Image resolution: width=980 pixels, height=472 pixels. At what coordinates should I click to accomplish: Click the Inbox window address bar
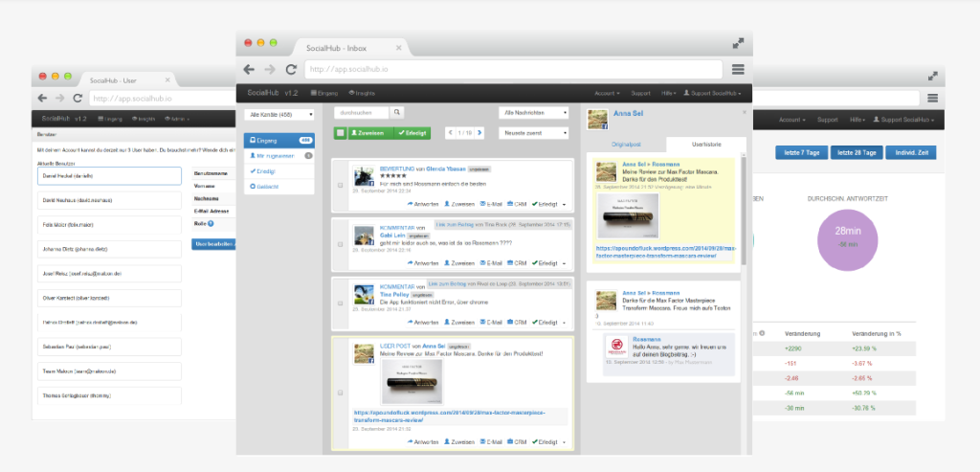[513, 69]
